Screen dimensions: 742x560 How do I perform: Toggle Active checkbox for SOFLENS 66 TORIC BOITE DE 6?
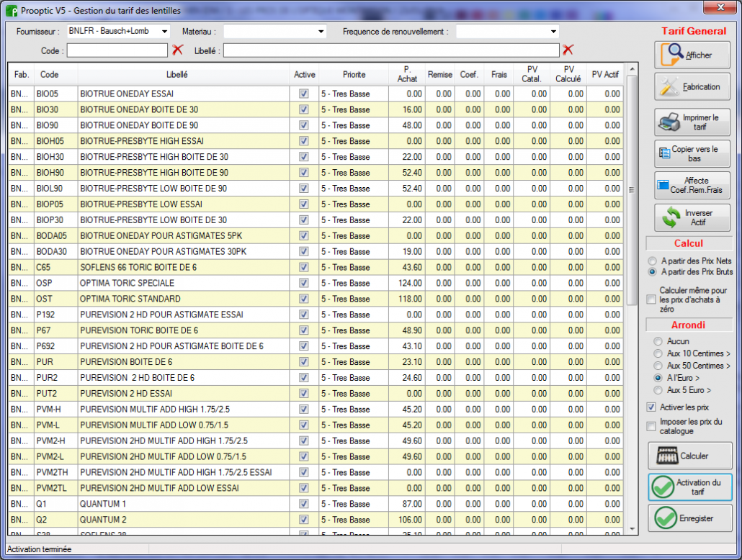click(304, 267)
